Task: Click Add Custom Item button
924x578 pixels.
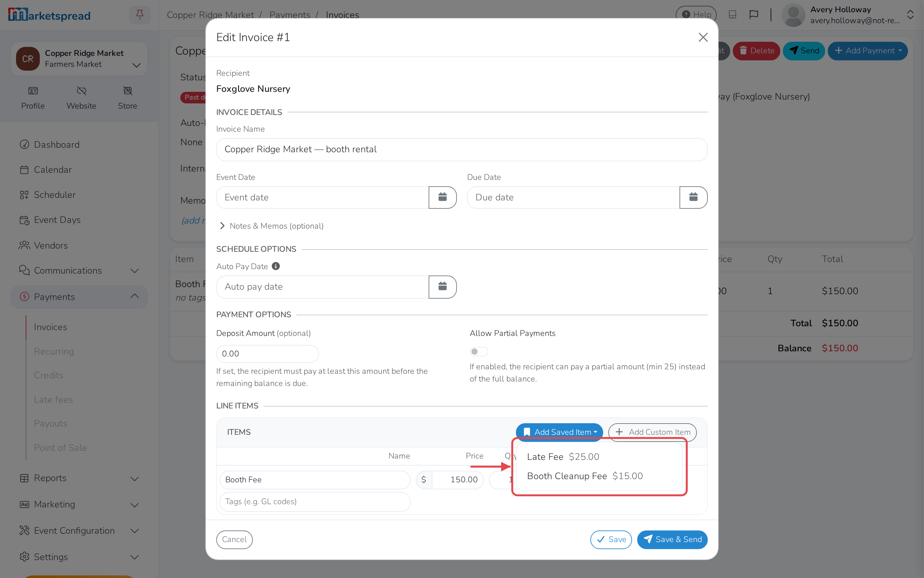Action: click(x=653, y=432)
